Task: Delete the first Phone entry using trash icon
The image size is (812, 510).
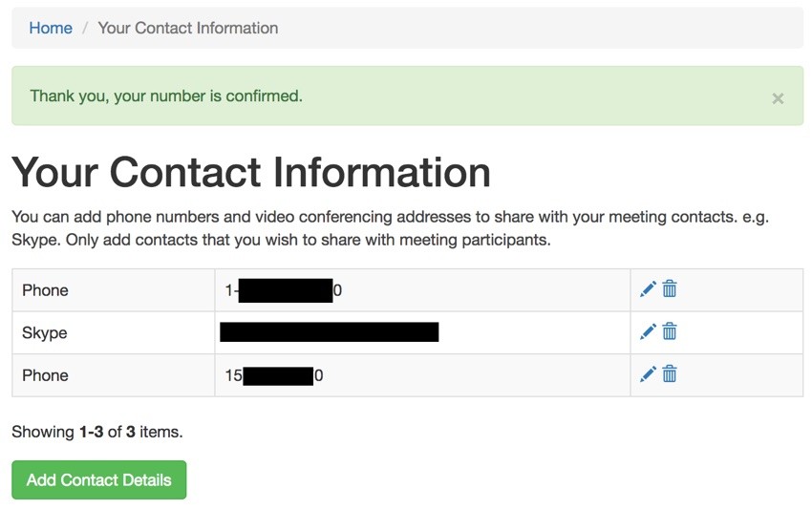Action: click(670, 289)
